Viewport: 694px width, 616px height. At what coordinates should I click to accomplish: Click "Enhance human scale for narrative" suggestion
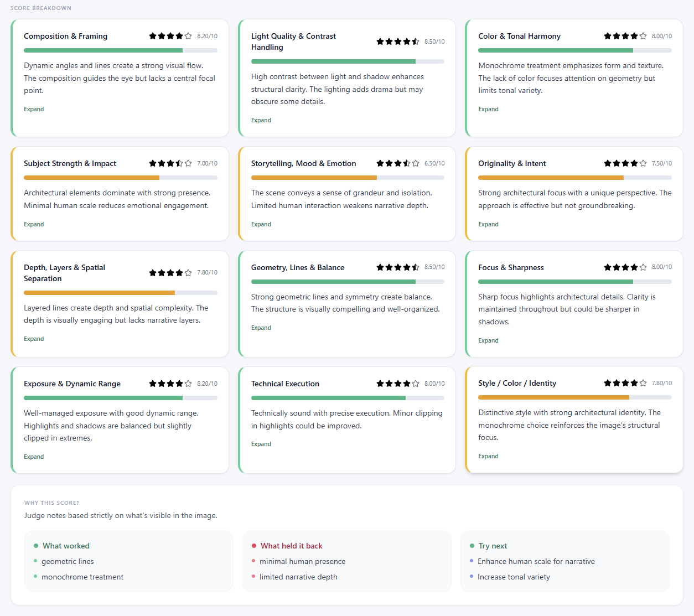(536, 561)
